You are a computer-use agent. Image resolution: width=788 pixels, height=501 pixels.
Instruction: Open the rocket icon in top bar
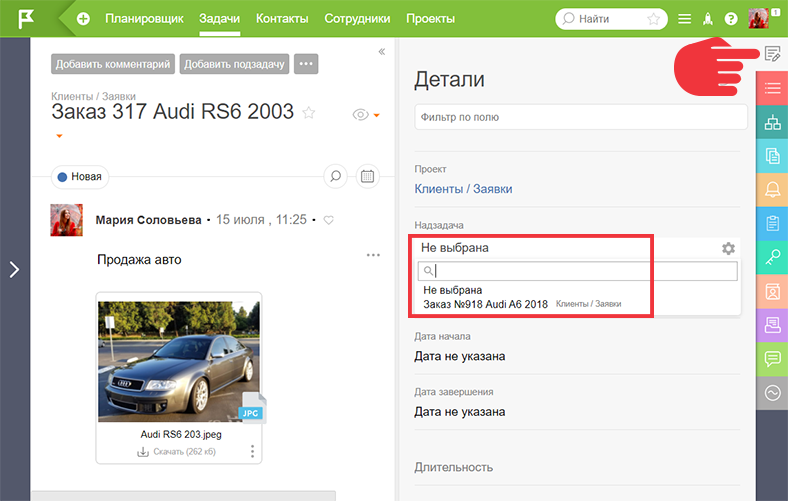[708, 19]
